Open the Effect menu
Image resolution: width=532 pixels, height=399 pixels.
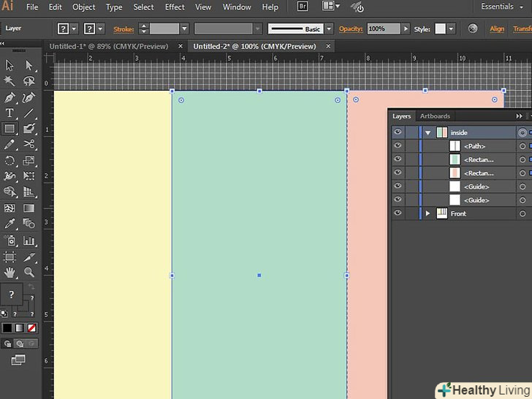(175, 7)
